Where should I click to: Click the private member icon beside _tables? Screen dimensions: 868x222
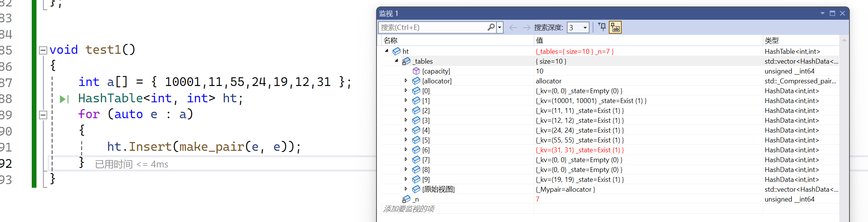point(406,61)
